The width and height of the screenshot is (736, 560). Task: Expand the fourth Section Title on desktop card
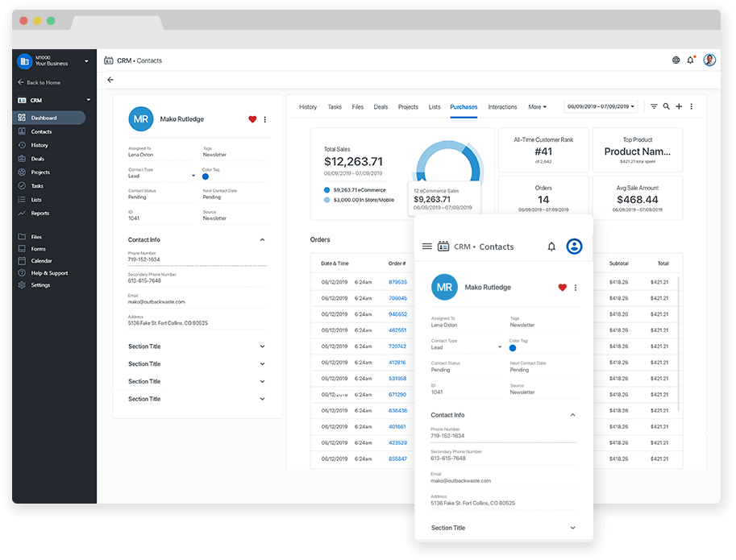[262, 399]
